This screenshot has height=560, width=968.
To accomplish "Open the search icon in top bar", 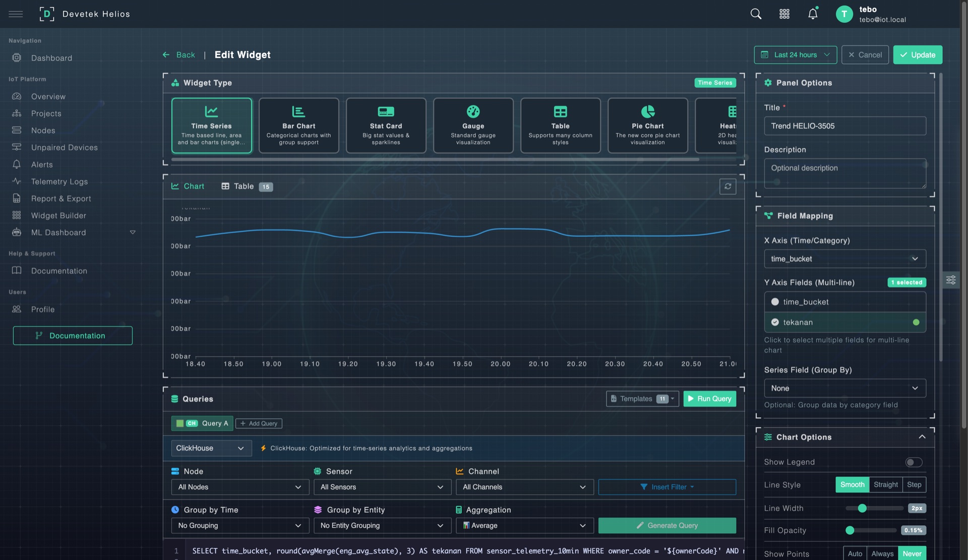I will coord(755,14).
